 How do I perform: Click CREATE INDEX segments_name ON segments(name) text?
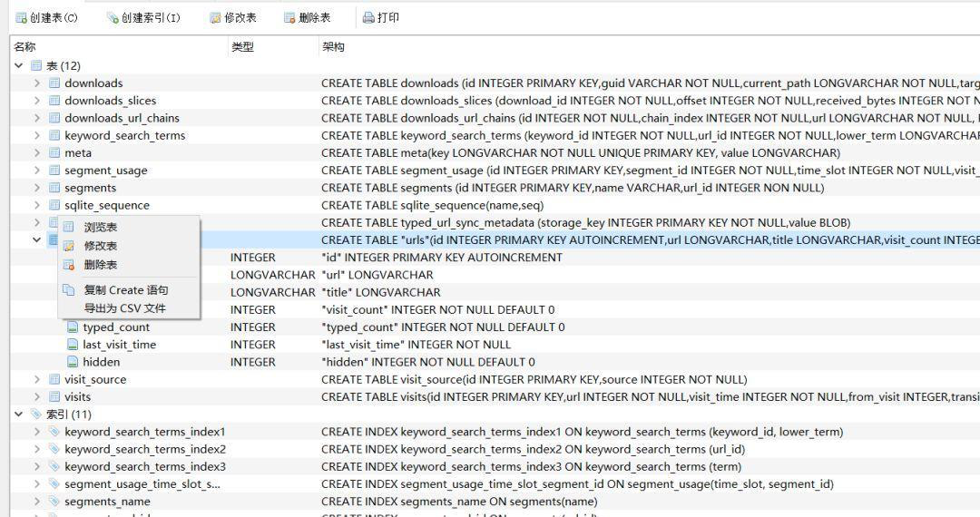[459, 502]
